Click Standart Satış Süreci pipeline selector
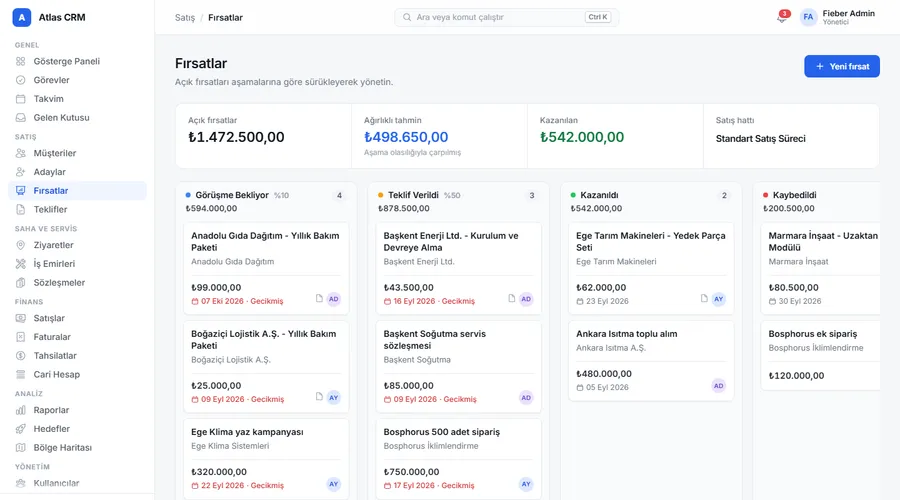900x500 pixels. coord(761,138)
